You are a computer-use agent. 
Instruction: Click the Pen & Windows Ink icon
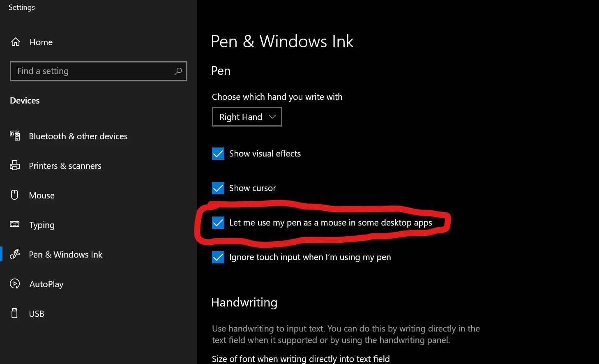[x=15, y=254]
